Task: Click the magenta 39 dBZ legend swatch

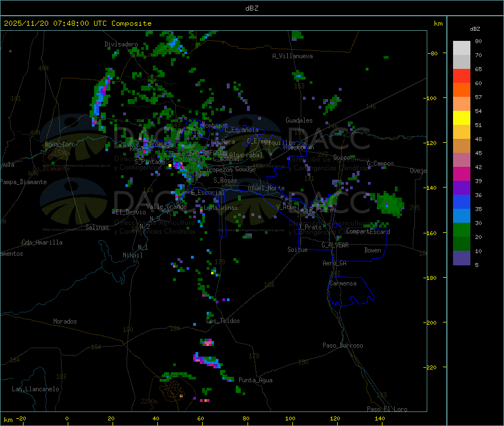Action: (461, 174)
